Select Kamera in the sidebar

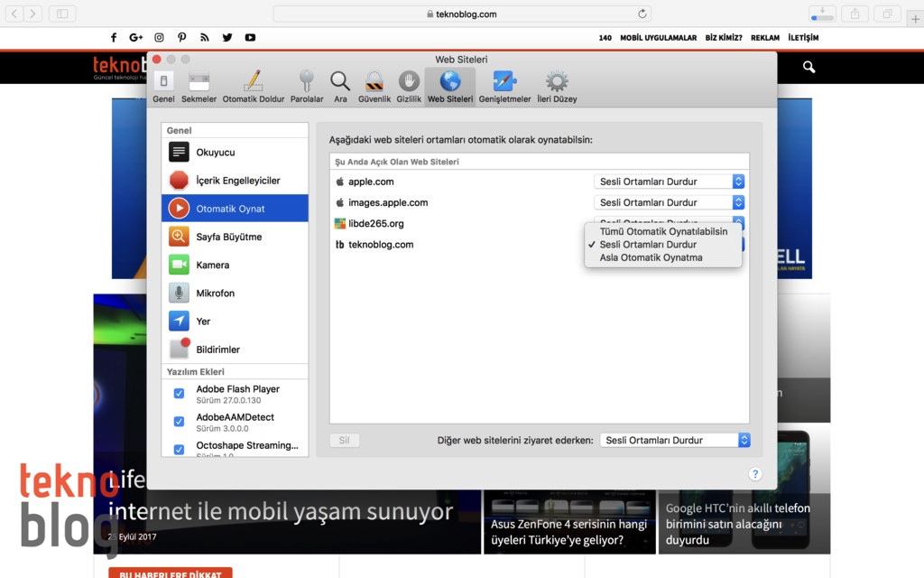[x=235, y=265]
